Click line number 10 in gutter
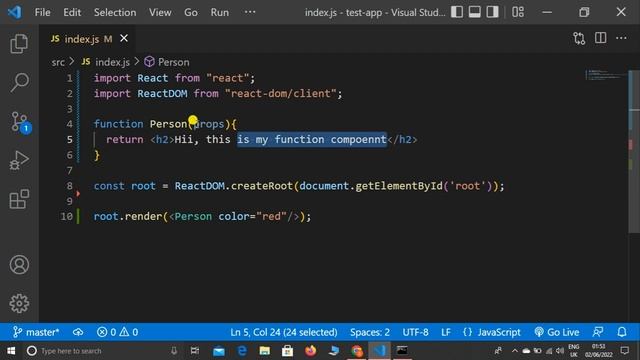This screenshot has height=360, width=640. pos(67,216)
